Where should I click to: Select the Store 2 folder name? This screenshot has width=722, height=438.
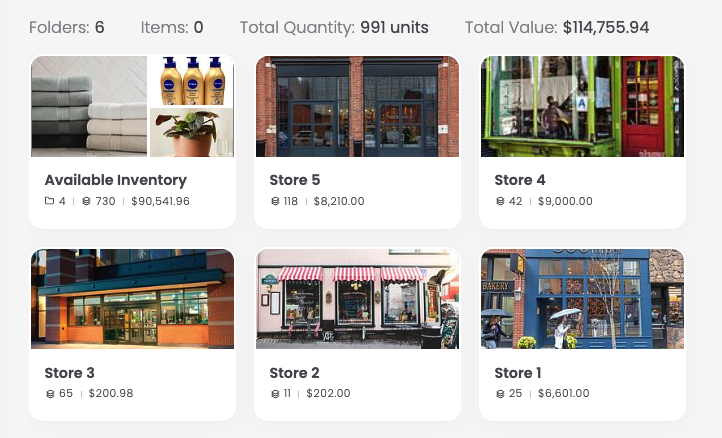295,373
